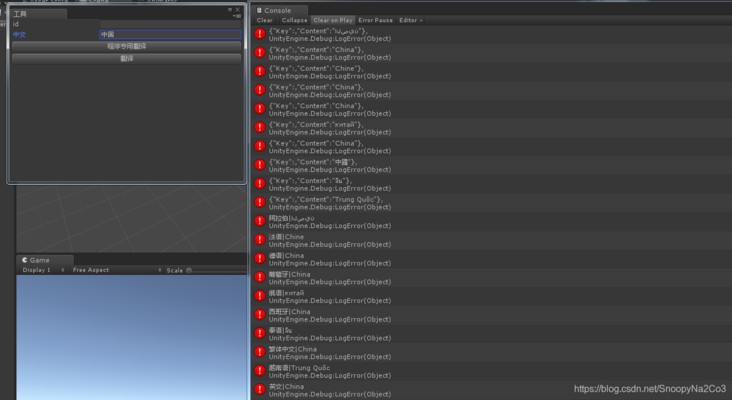Toggle Collapse in the Console toolbar

294,20
